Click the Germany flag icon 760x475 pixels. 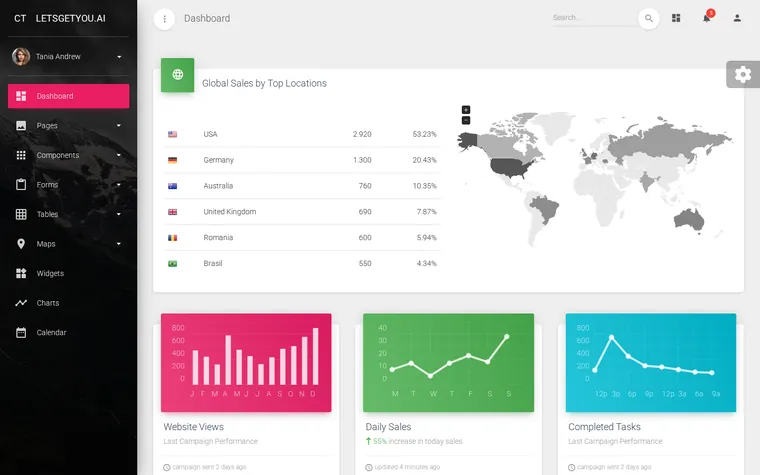pyautogui.click(x=173, y=160)
